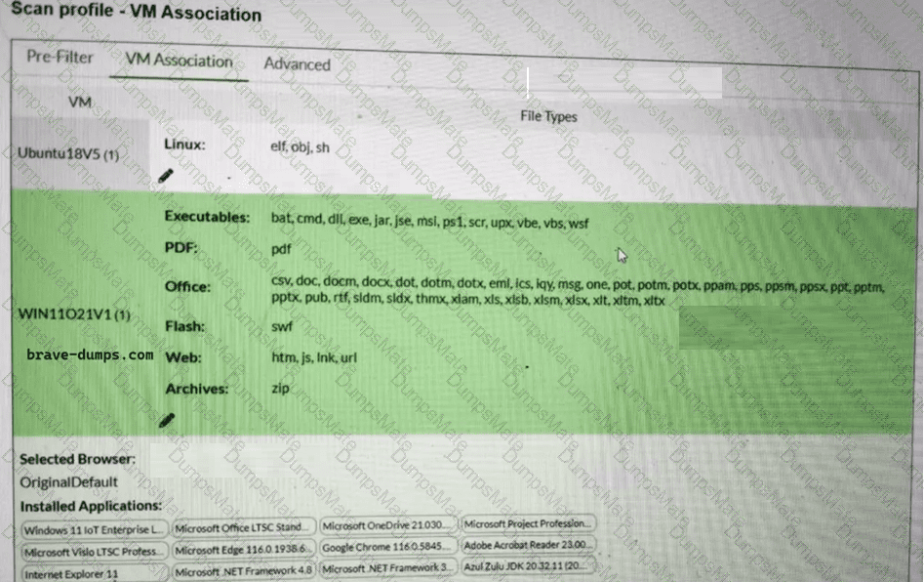
Task: Expand Microsoft OneDrive 21.030 entry
Action: tap(388, 523)
